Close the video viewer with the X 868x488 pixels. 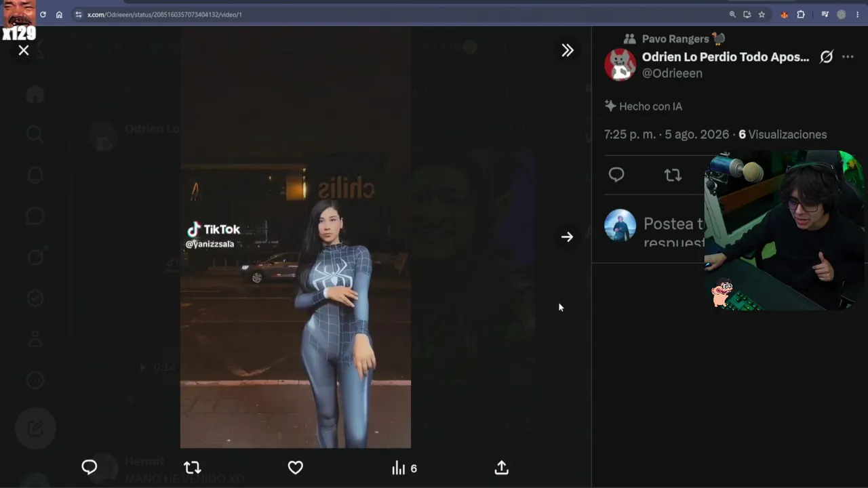pos(24,50)
